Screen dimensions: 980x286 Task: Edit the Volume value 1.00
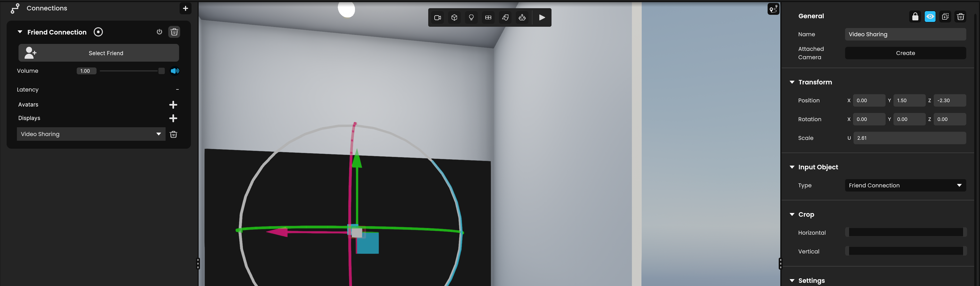point(86,71)
